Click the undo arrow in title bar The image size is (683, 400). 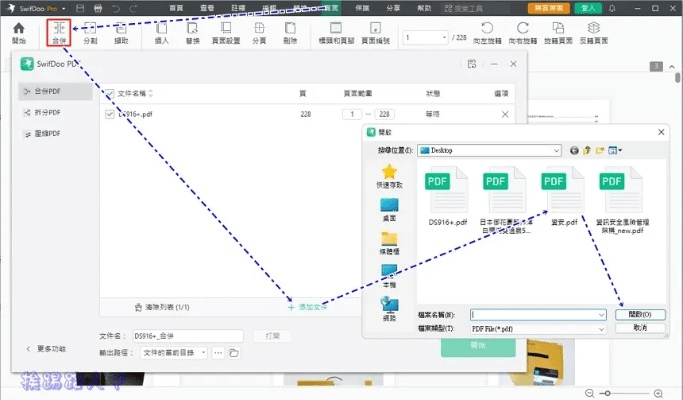pyautogui.click(x=116, y=8)
